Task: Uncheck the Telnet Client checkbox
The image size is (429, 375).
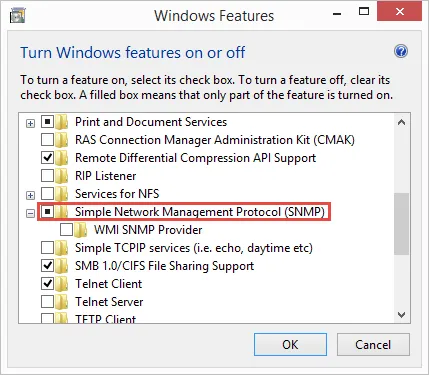Action: (47, 284)
